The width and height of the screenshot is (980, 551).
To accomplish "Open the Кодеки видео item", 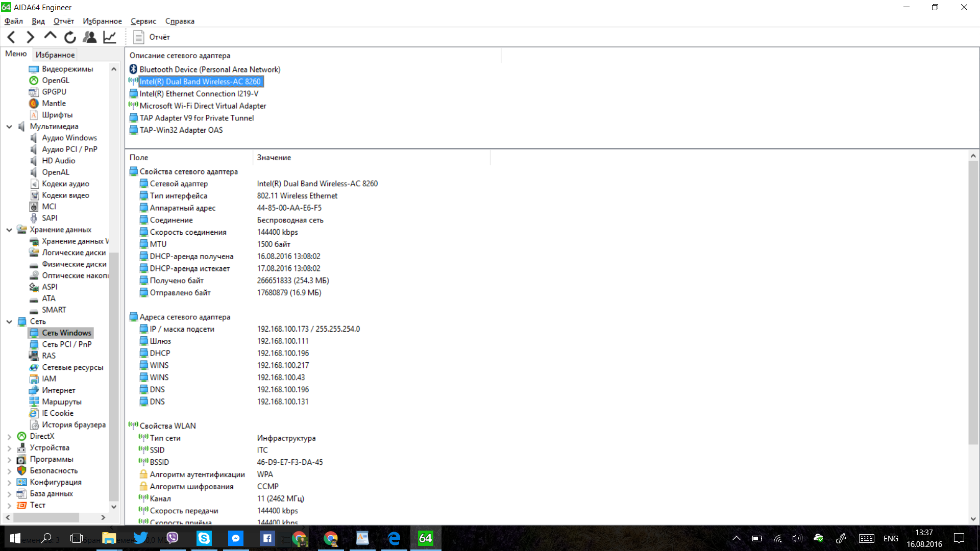I will pos(65,195).
